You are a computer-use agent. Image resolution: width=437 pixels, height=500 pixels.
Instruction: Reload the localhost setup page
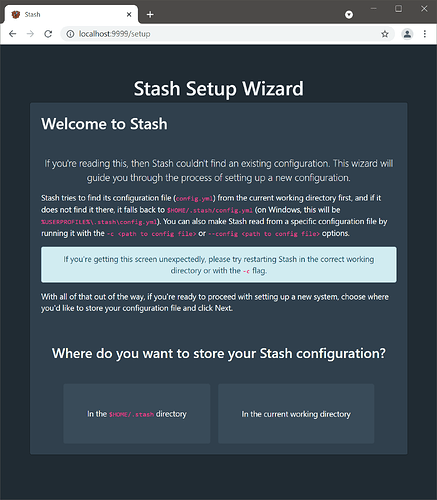click(48, 34)
